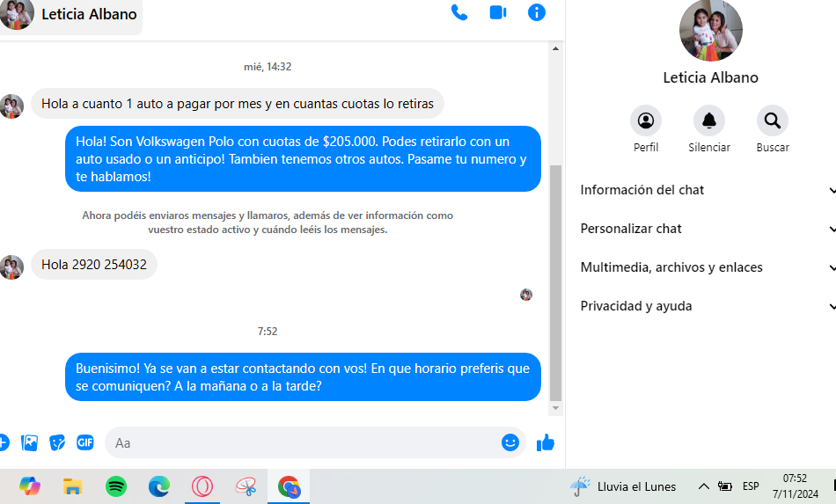836x504 pixels.
Task: Open the sticker picker
Action: (57, 442)
